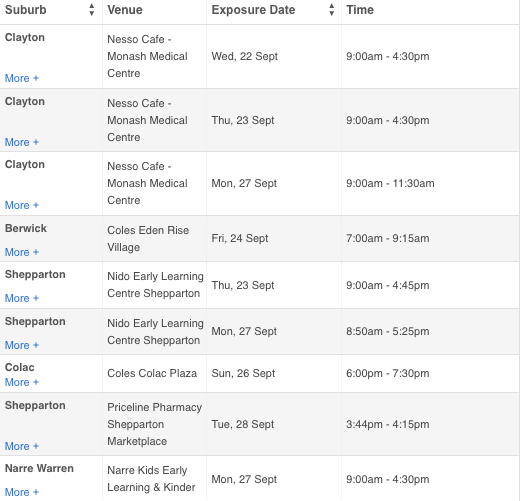Click the Suburb column header
Image resolution: width=520 pixels, height=501 pixels.
(x=26, y=10)
